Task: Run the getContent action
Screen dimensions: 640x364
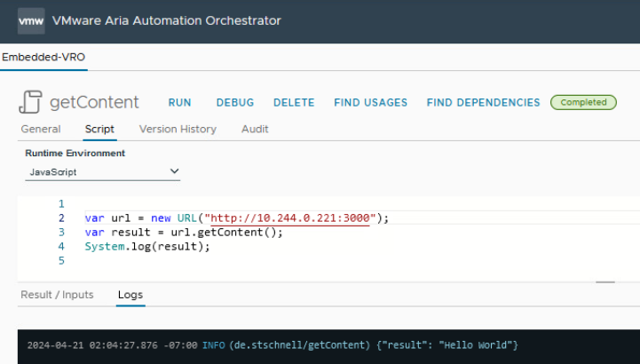Action: [179, 102]
